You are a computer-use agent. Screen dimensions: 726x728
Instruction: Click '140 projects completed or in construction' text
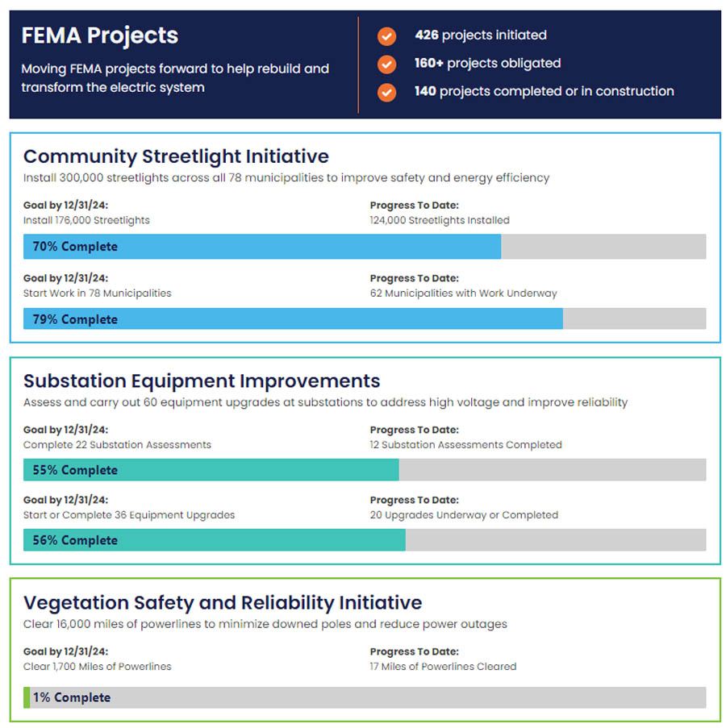pyautogui.click(x=544, y=91)
